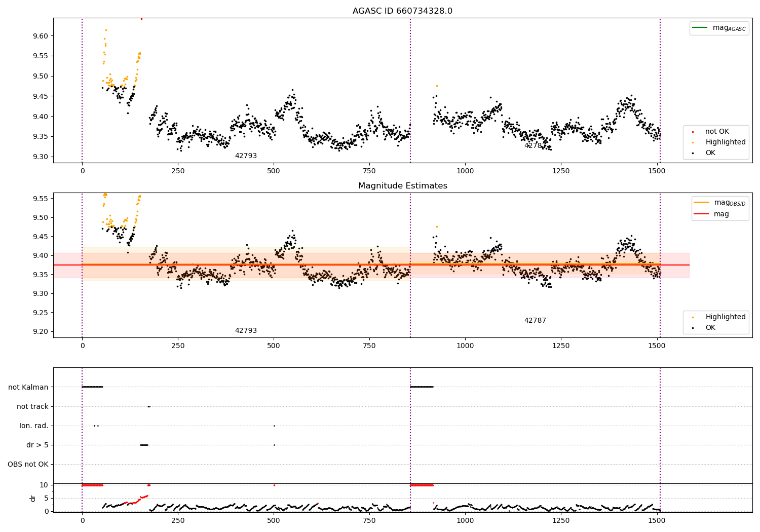The width and height of the screenshot is (760, 532).
Task: Click '9.50' tick label on top plot
Action: (x=40, y=77)
